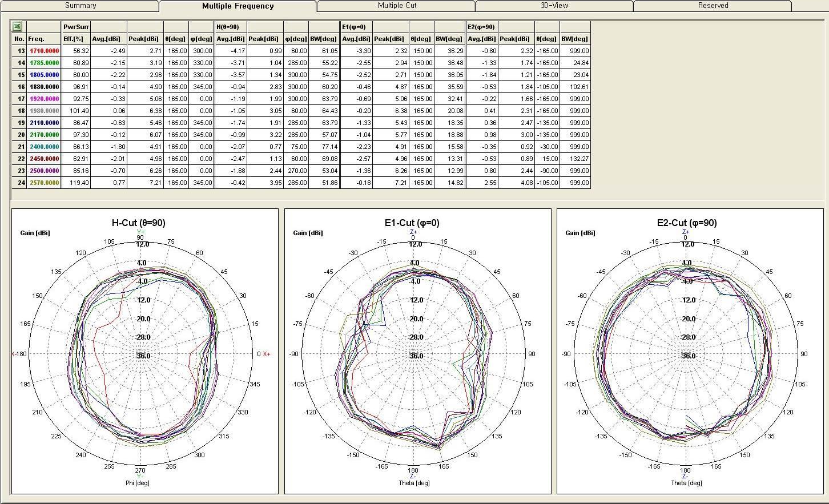The image size is (829, 504).
Task: Click efficiency value 60.89 in row 14
Action: pos(76,63)
